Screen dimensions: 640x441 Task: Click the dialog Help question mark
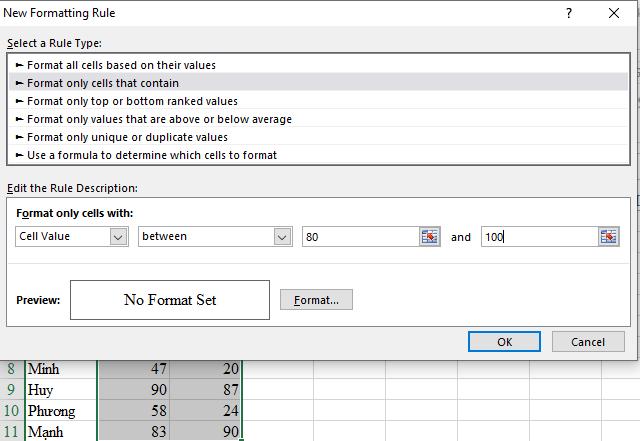click(569, 13)
